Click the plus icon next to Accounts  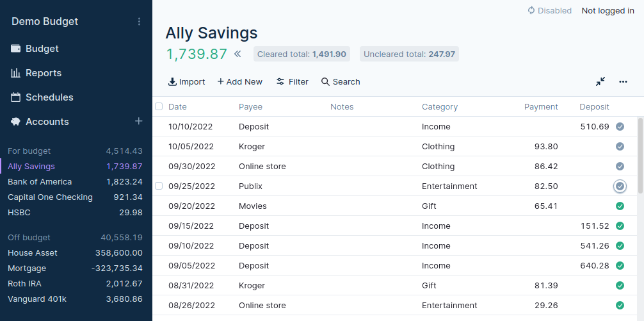pos(138,121)
